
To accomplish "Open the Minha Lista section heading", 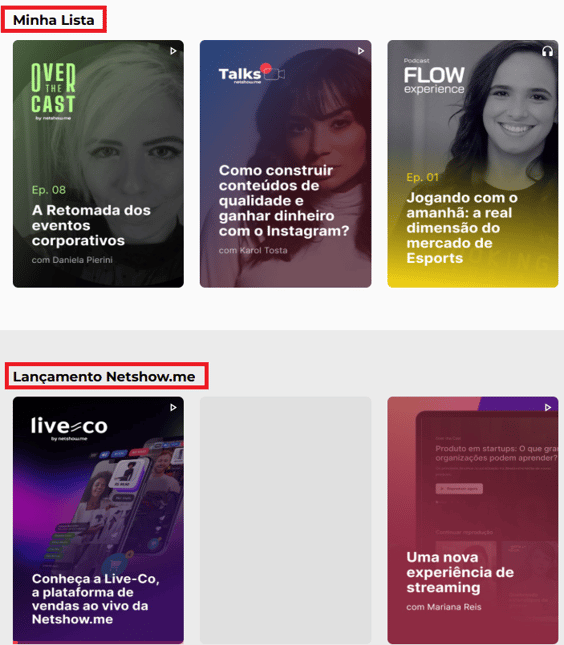I will [53, 20].
